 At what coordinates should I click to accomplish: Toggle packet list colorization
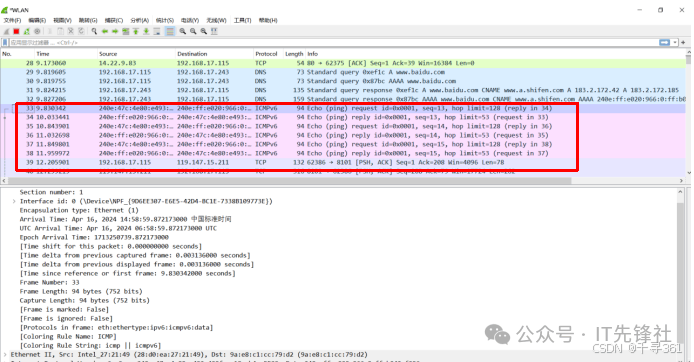click(170, 31)
